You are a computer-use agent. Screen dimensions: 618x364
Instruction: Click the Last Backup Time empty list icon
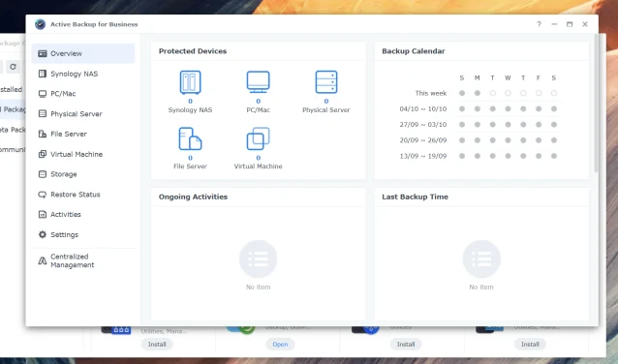[481, 258]
